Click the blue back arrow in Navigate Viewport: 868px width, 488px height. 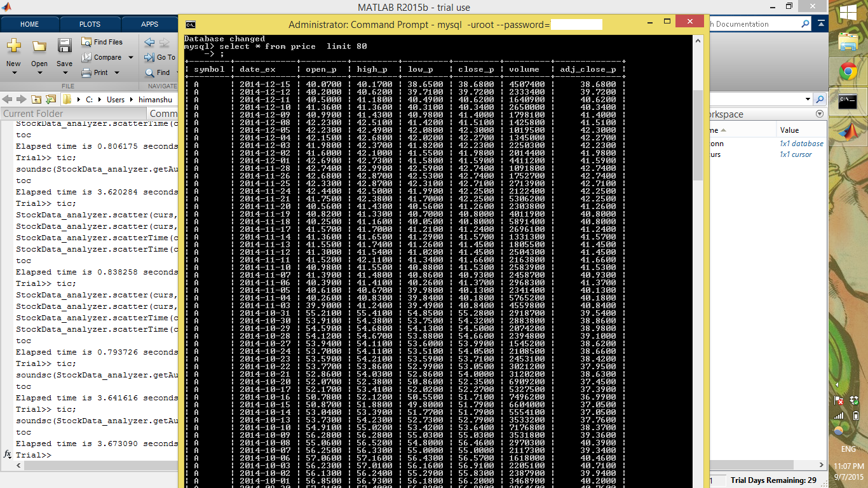pyautogui.click(x=149, y=43)
